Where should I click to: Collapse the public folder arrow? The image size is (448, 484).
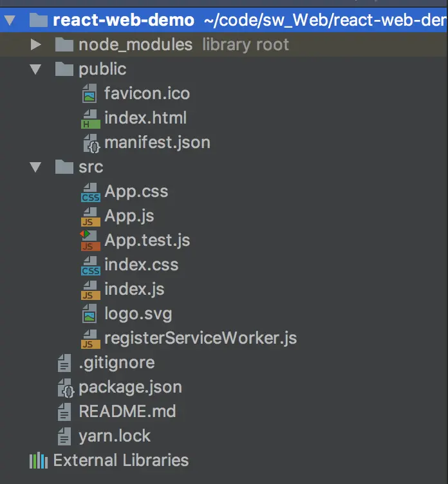click(36, 70)
